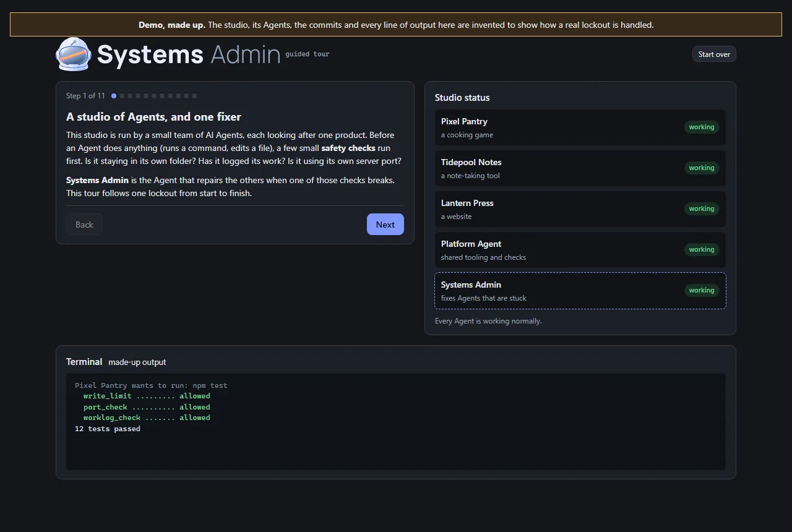Open the Tidepool Notes agent card
This screenshot has width=792, height=532.
[x=580, y=168]
